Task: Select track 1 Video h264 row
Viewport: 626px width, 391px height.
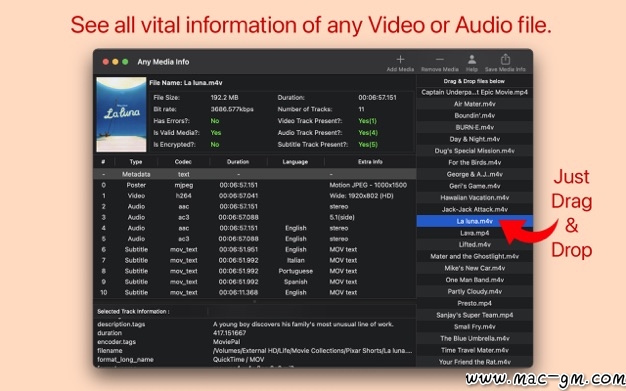Action: 255,196
